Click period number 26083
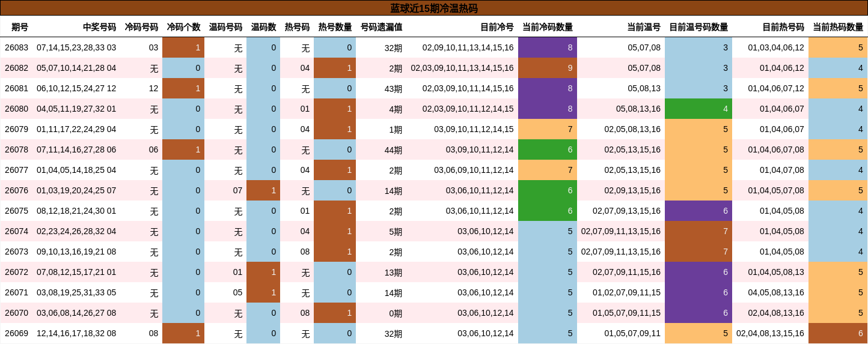This screenshot has width=868, height=344. [x=16, y=47]
